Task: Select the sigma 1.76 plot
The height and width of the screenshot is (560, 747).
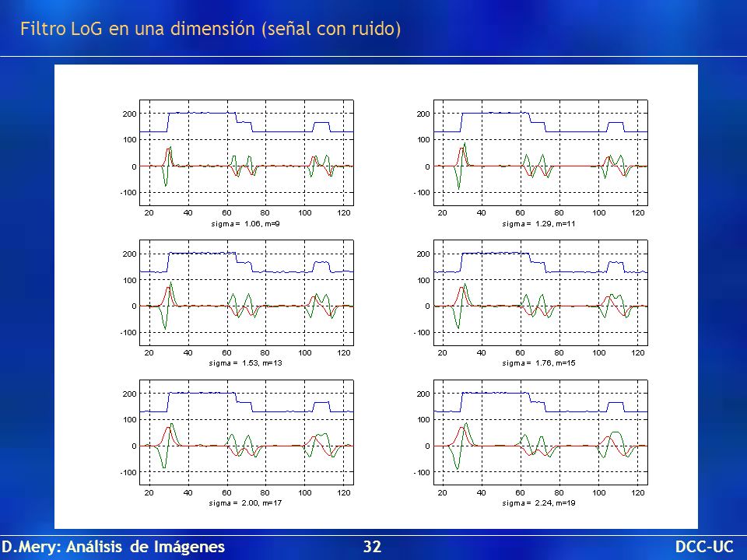Action: [x=540, y=293]
